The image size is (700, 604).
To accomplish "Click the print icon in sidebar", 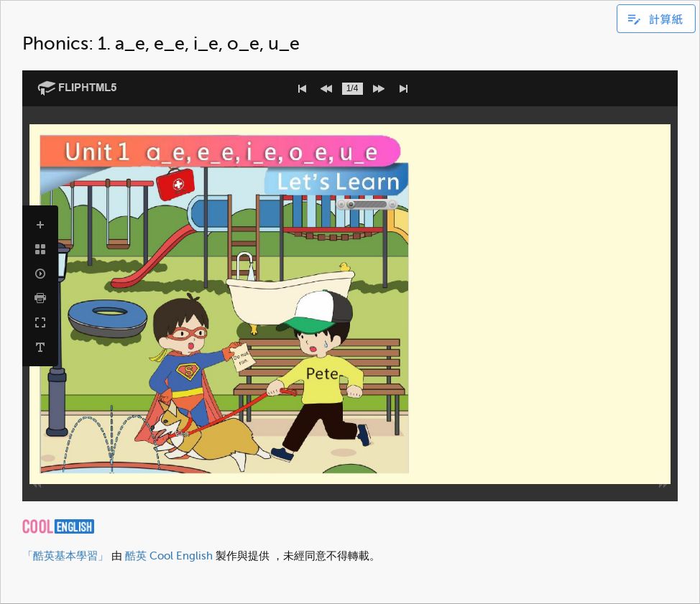I will tap(40, 298).
